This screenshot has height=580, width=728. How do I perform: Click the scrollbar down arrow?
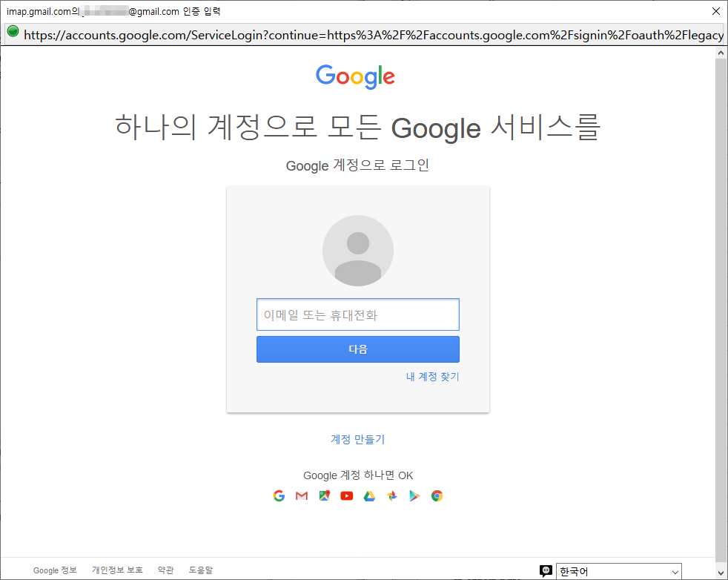721,573
